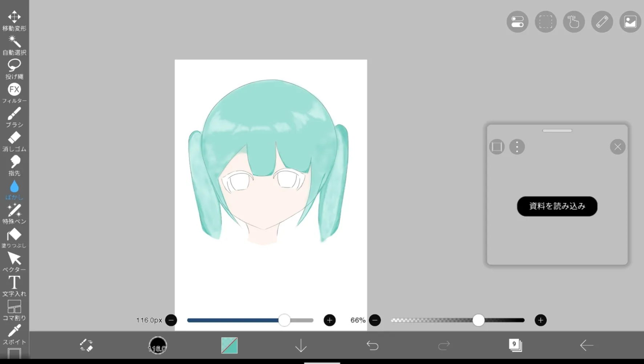Viewport: 644px width, 364px height.
Task: Select the Frame Divider tool (コマ割り)
Action: tap(14, 310)
